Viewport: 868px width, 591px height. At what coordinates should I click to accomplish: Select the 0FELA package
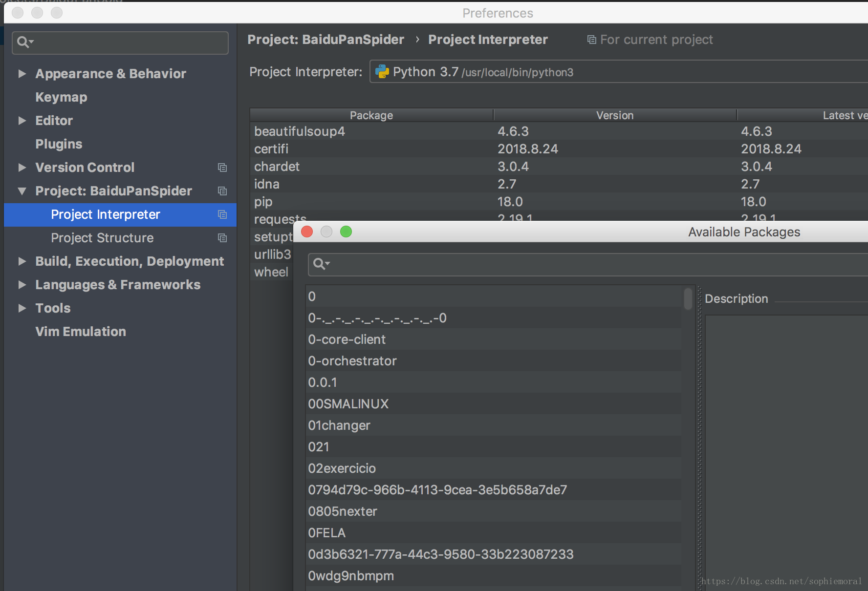pos(494,533)
